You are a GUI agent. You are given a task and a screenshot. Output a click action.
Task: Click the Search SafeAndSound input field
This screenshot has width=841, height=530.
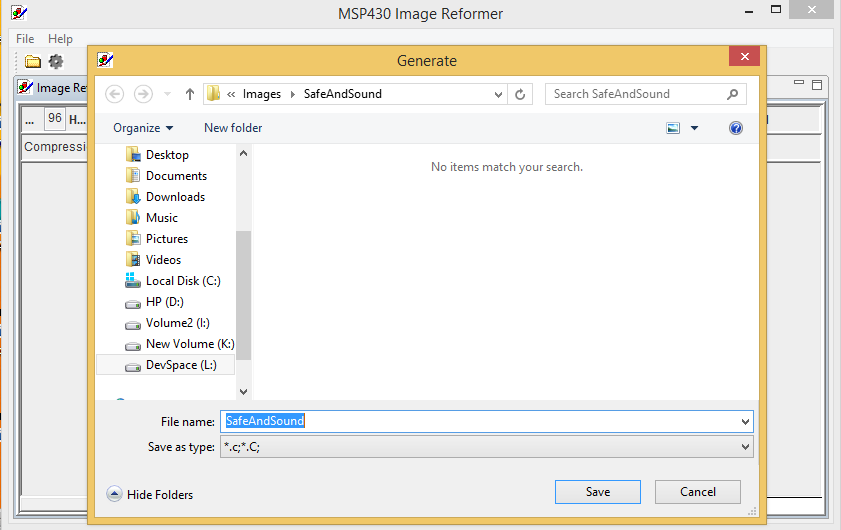coord(635,94)
